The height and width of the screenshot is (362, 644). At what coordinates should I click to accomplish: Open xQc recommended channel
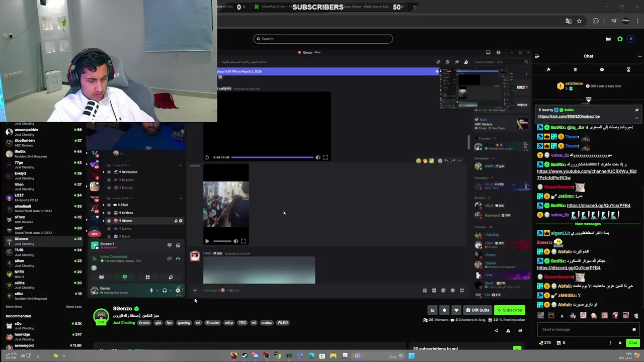(x=43, y=326)
